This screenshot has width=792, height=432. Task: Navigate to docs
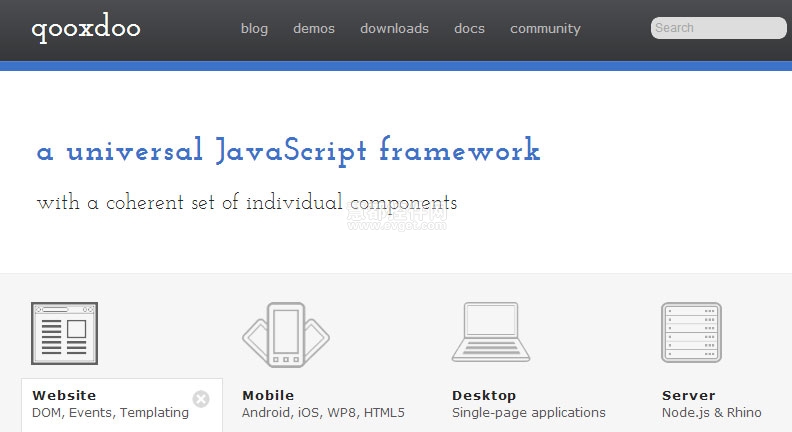pos(469,29)
